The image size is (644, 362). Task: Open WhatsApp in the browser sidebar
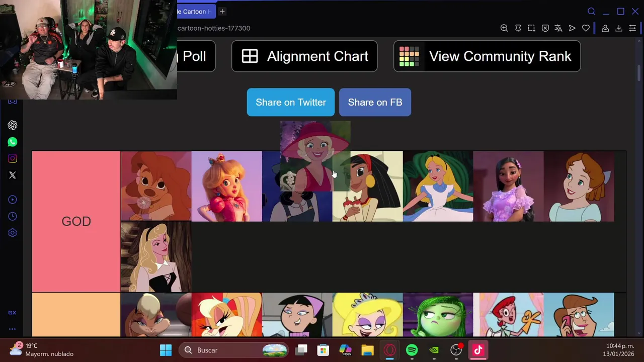[x=13, y=142]
